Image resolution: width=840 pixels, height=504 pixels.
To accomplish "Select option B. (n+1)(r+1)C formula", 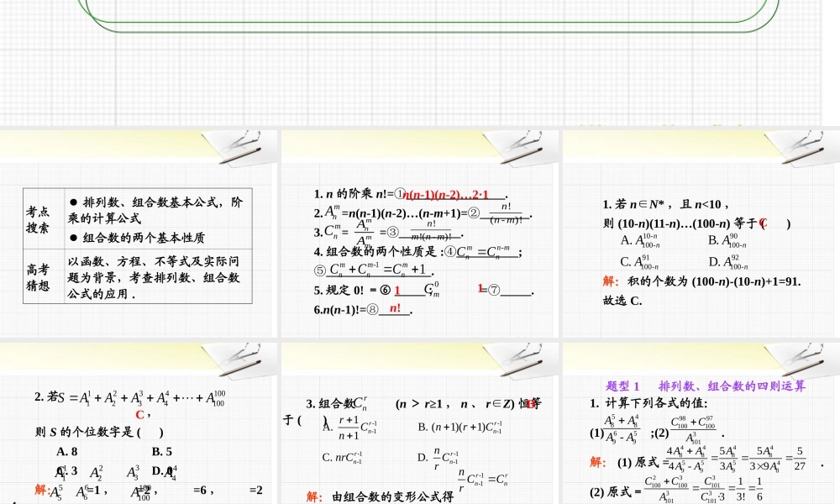I will pyautogui.click(x=460, y=428).
